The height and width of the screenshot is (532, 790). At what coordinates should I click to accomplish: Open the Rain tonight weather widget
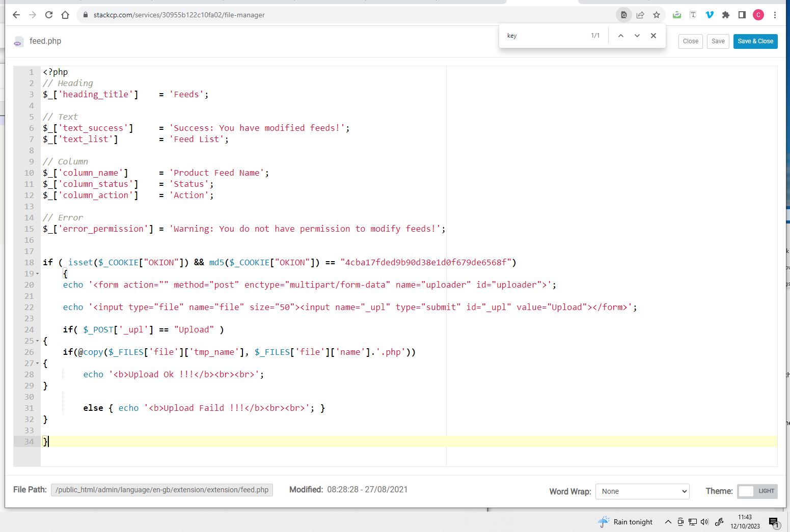[625, 522]
